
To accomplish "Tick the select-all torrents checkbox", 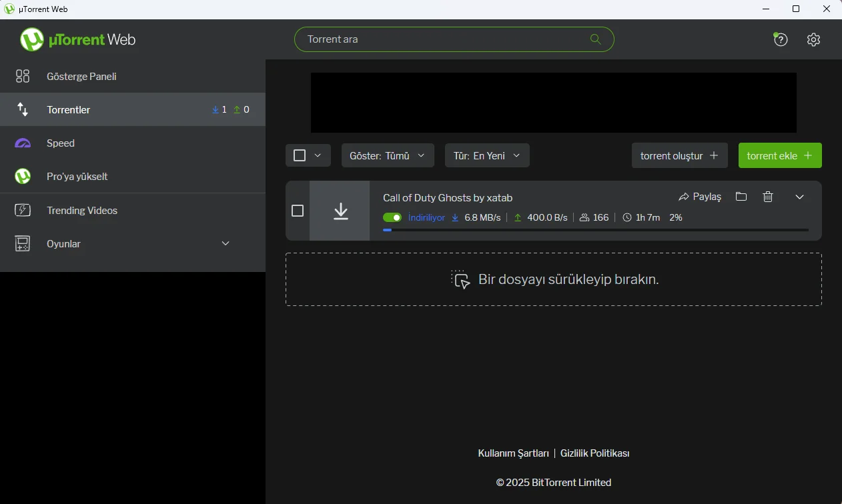I will coord(300,155).
